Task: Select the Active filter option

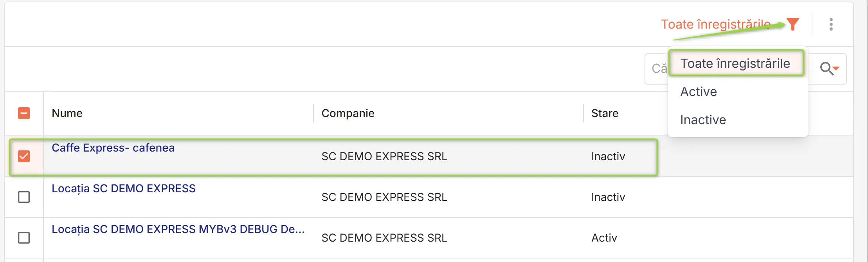Action: tap(699, 92)
